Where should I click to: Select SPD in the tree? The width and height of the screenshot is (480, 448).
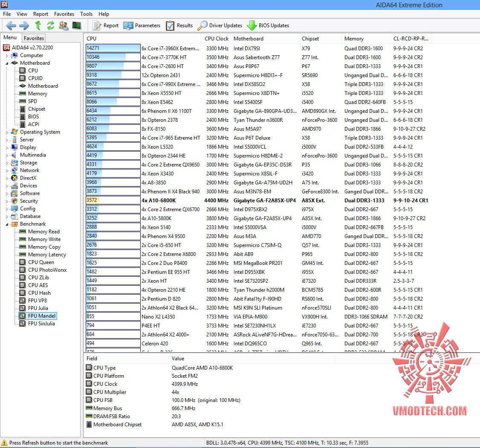coord(32,101)
